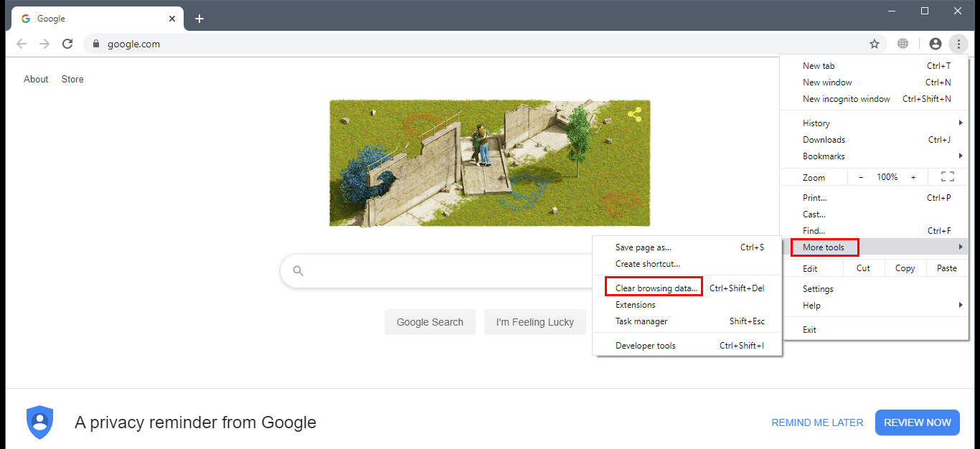Open the More tools submenu
Image resolution: width=980 pixels, height=449 pixels.
coord(874,247)
